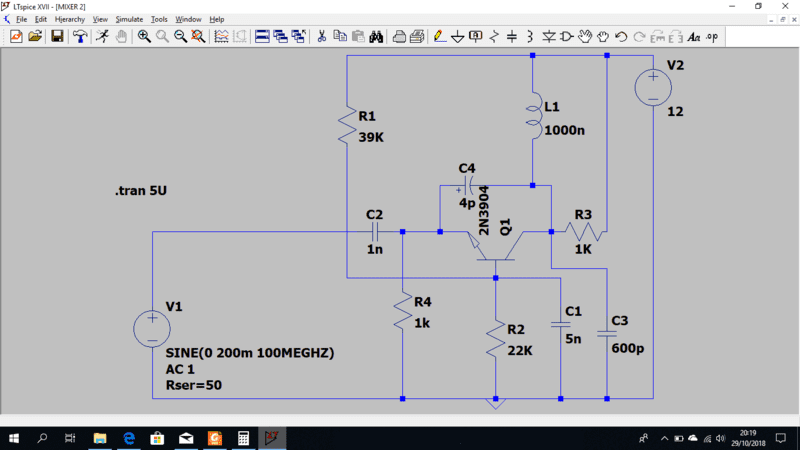Screen dimensions: 800x450
Task: Open the Tools menu
Action: point(159,19)
